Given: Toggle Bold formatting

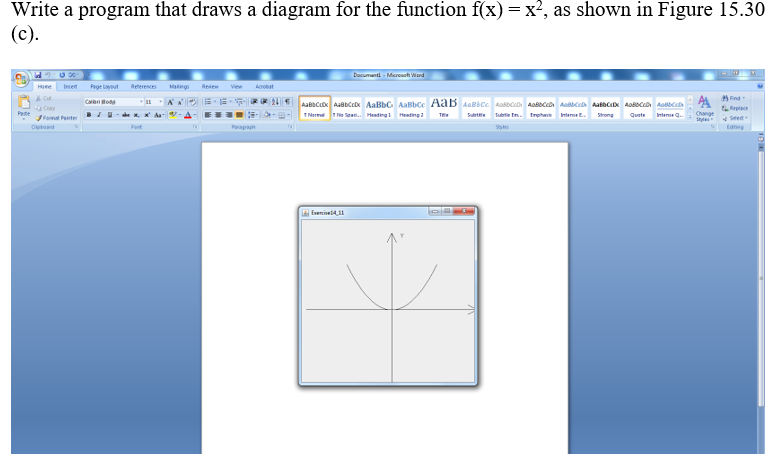Looking at the screenshot, I should (88, 115).
